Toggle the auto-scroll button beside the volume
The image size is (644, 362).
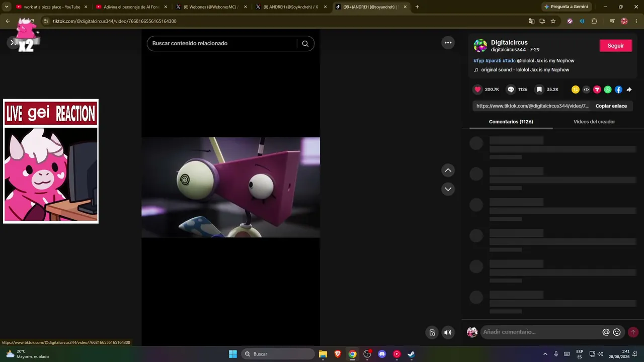coord(432,332)
